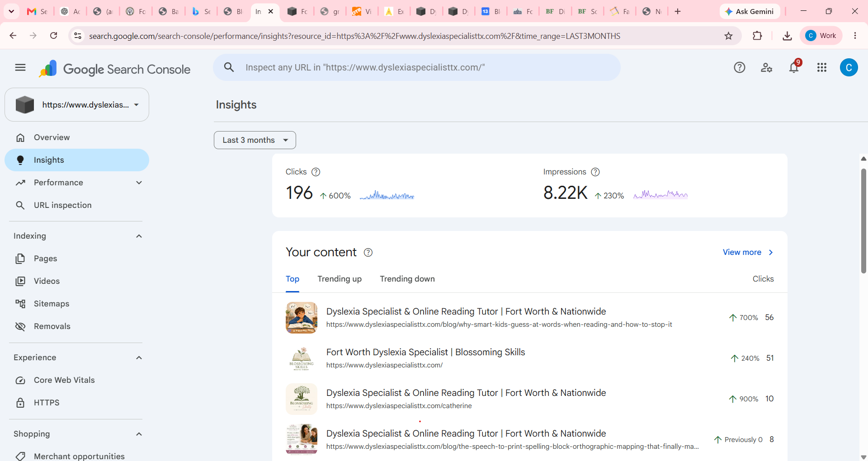Click the search magnifier in URL inspect bar

[x=229, y=67]
